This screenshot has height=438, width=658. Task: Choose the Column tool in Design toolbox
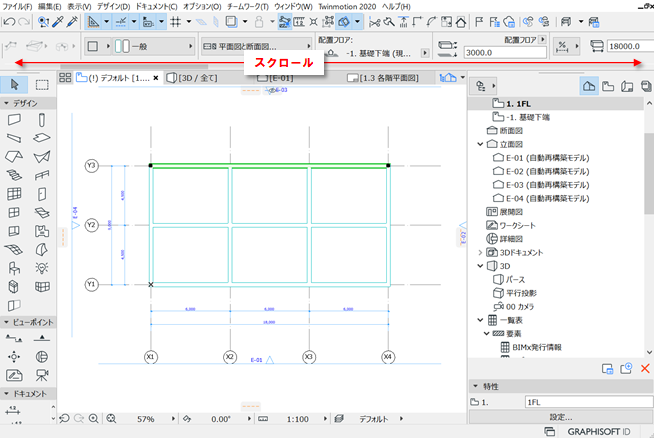pos(42,120)
